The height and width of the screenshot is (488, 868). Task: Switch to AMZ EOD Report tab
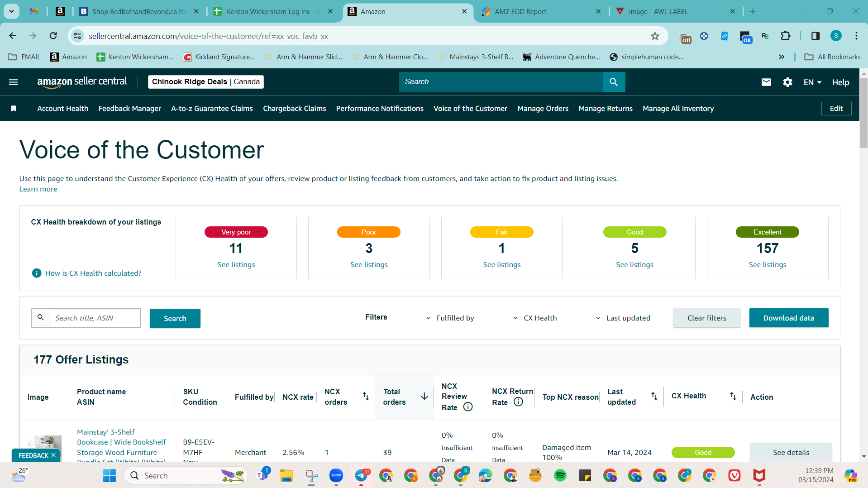(x=541, y=12)
